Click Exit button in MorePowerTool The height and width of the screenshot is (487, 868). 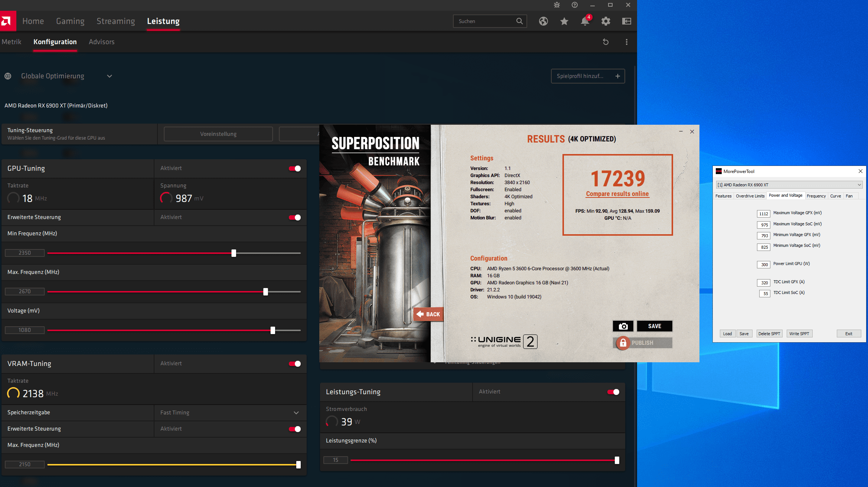click(x=849, y=334)
